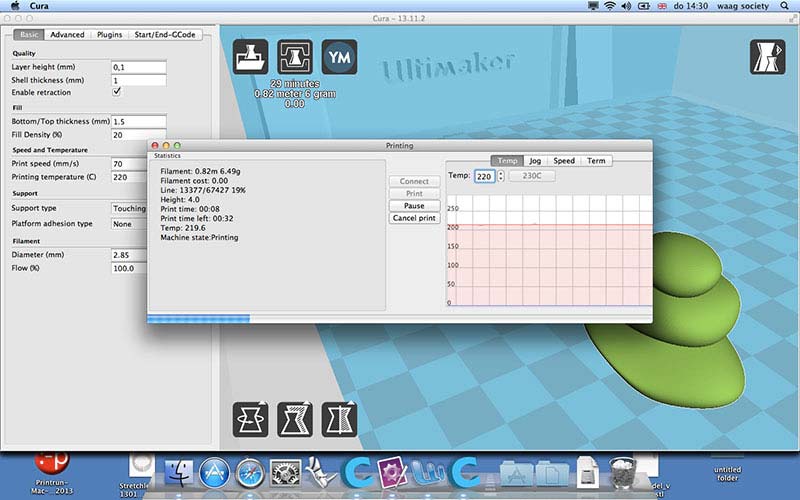Click the Shell thickness input field
The image size is (800, 500).
pos(139,80)
